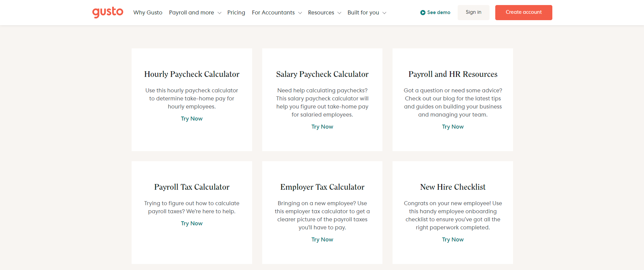Viewport: 644px width, 270px height.
Task: Open Try Now for Payroll and HR Resources
Action: pyautogui.click(x=453, y=127)
